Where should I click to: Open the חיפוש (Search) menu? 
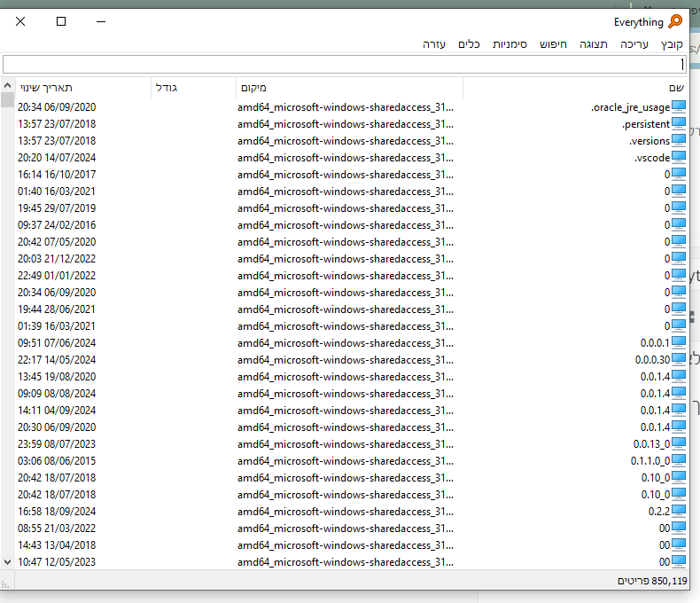(x=553, y=44)
